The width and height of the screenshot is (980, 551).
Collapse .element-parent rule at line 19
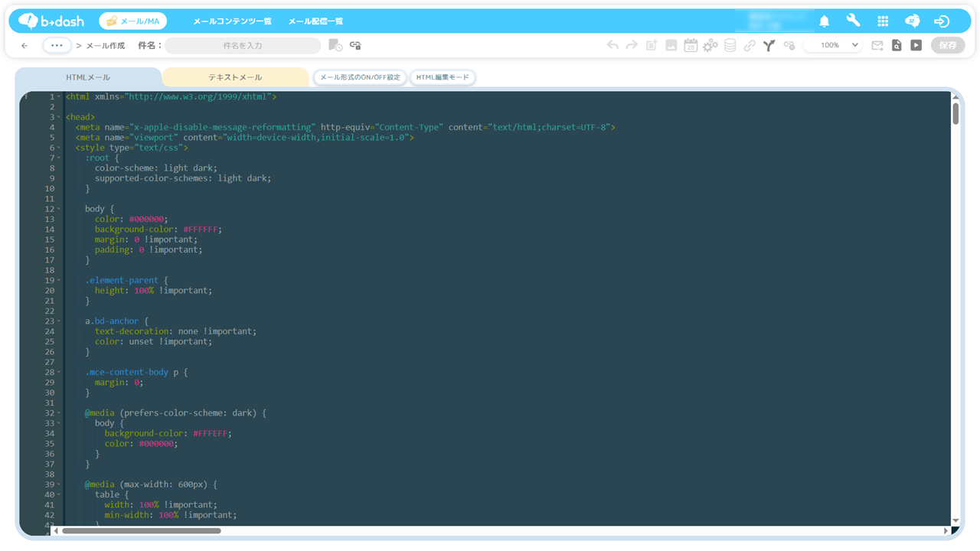[59, 281]
